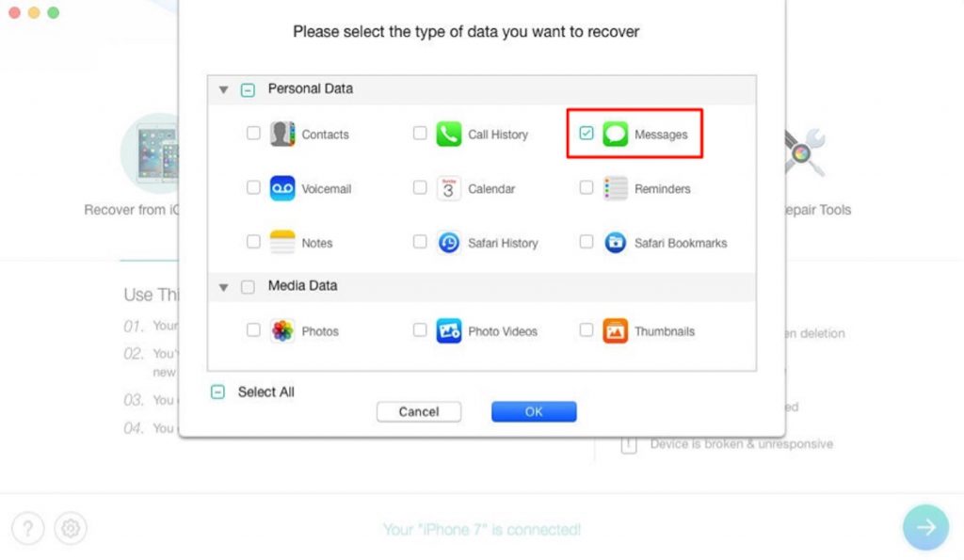Click the Photo Videos icon
The image size is (964, 560).
449,330
